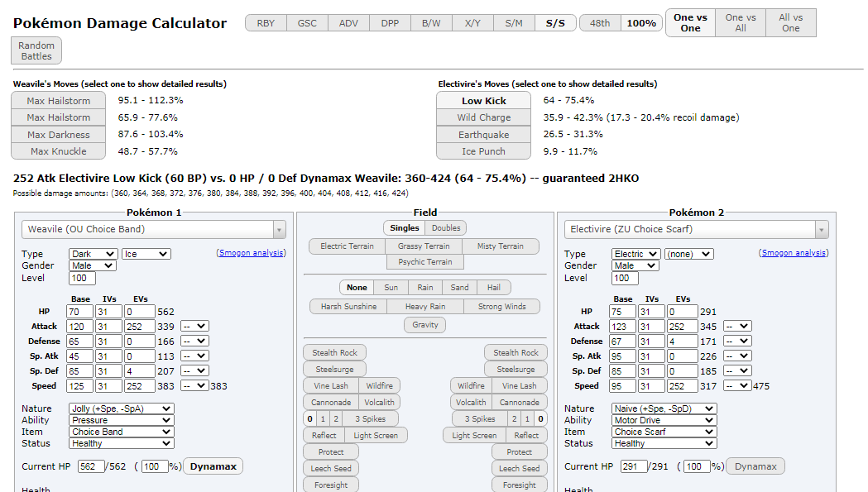Set weather to Sand
The image size is (868, 492).
click(x=459, y=287)
